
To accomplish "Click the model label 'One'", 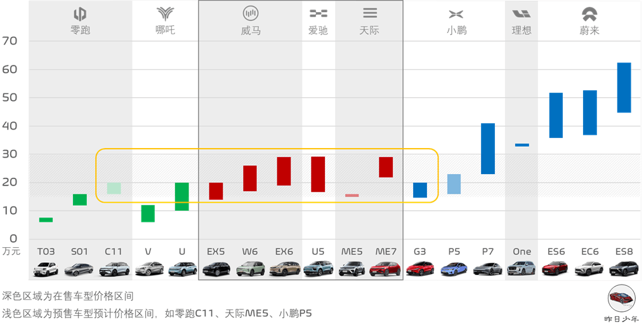I will point(522,252).
